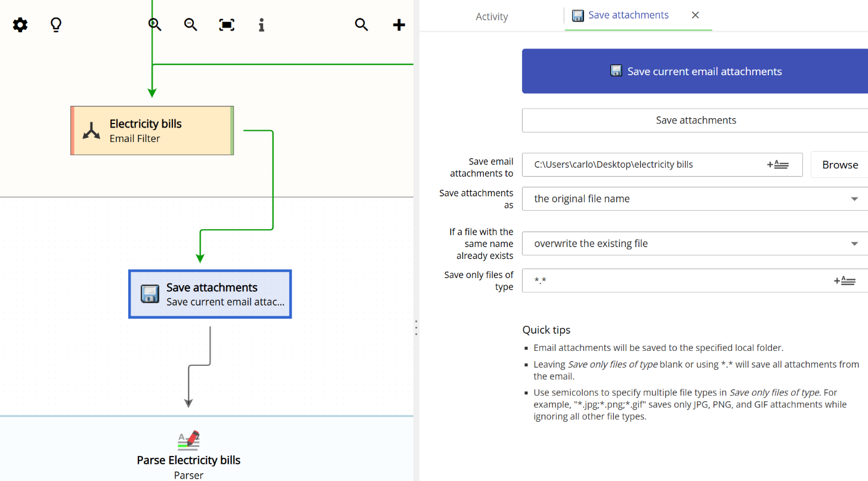
Task: Expand the Save attachments as dropdown
Action: tap(854, 198)
